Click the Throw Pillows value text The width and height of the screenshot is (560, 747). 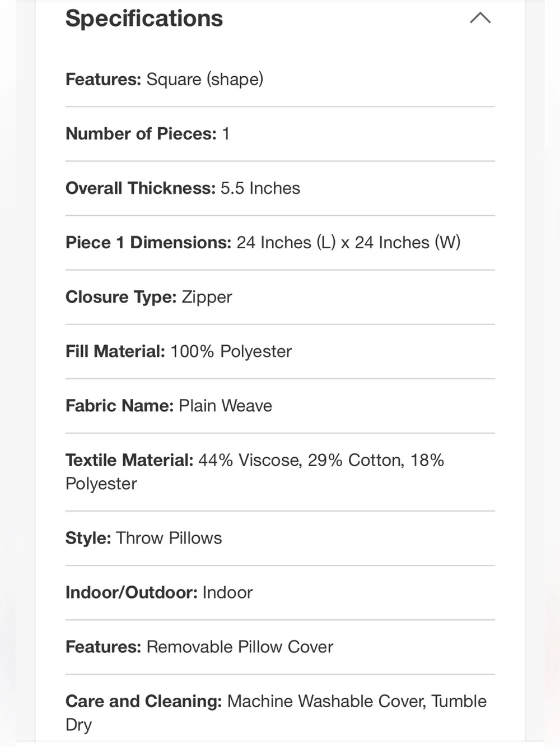click(169, 538)
